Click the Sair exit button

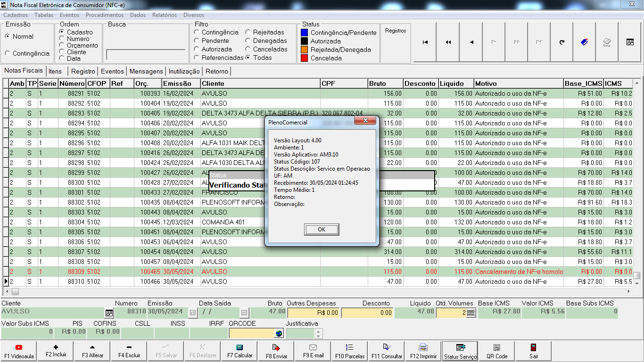(x=534, y=351)
